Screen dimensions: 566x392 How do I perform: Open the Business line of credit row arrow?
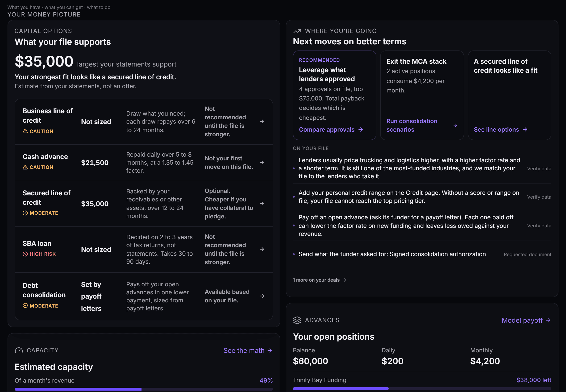pos(262,121)
